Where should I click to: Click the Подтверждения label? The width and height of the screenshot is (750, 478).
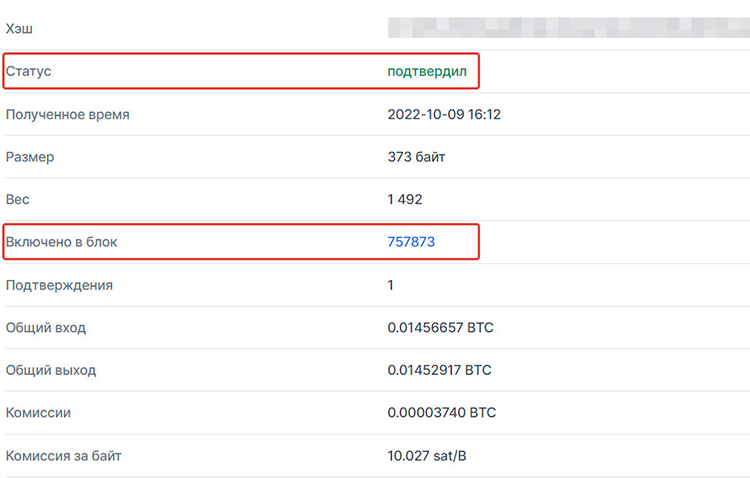click(x=59, y=286)
